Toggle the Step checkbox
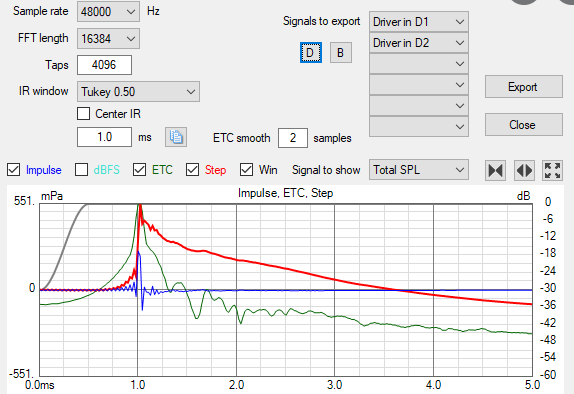 193,170
